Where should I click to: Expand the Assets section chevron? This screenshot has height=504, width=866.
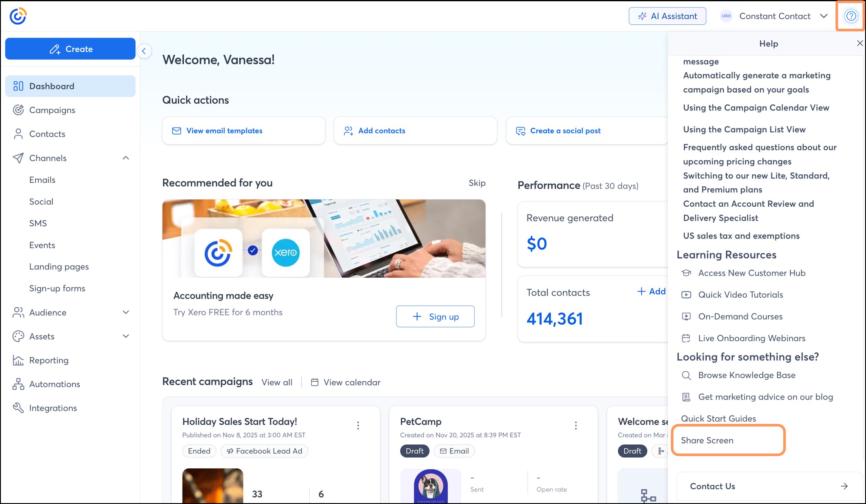pyautogui.click(x=126, y=336)
